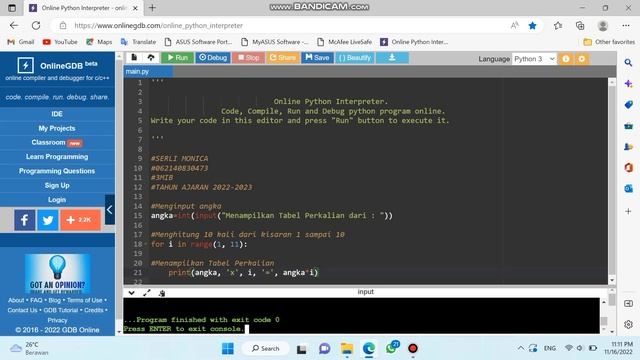
Task: Open My Projects in sidebar
Action: click(57, 128)
